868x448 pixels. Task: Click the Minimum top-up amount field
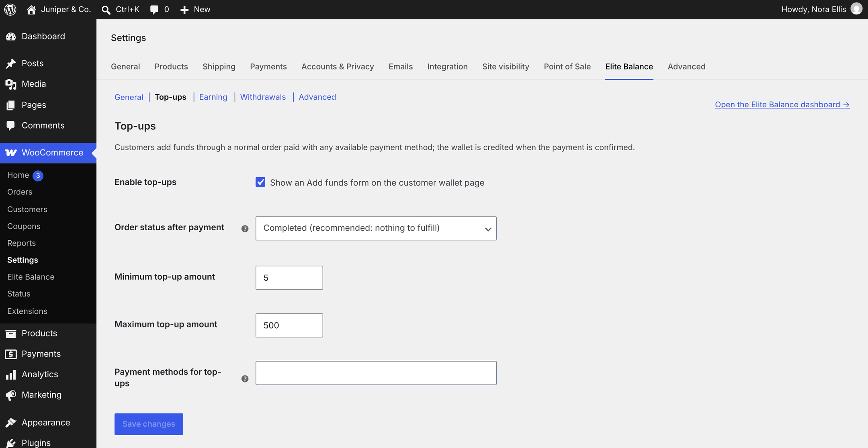pyautogui.click(x=289, y=278)
